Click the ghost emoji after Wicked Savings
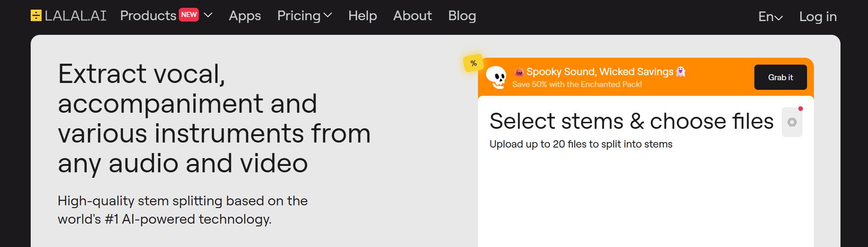Image resolution: width=868 pixels, height=247 pixels. pyautogui.click(x=681, y=71)
